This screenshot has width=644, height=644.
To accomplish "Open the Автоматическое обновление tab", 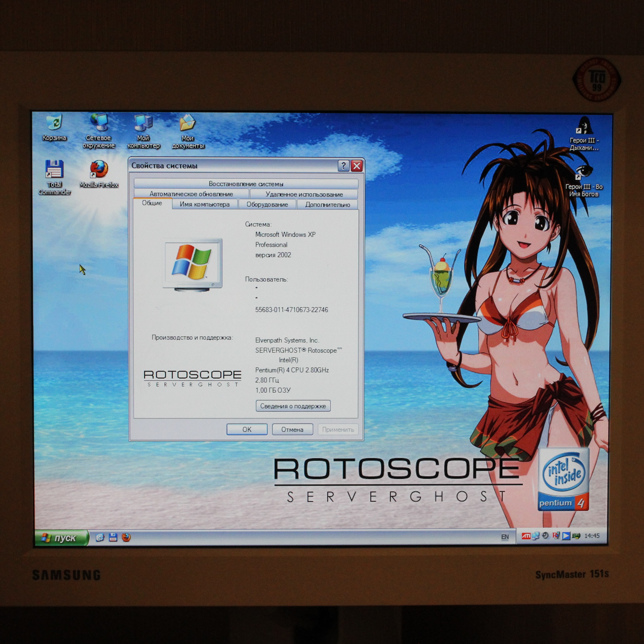I will [x=191, y=194].
